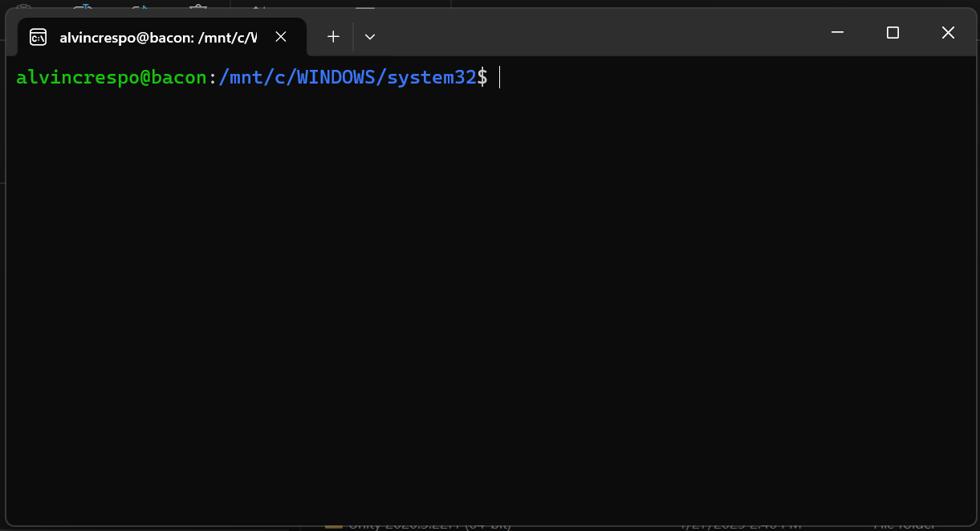Viewport: 980px width, 531px height.
Task: Expand the new tab profile dropdown
Action: point(370,37)
